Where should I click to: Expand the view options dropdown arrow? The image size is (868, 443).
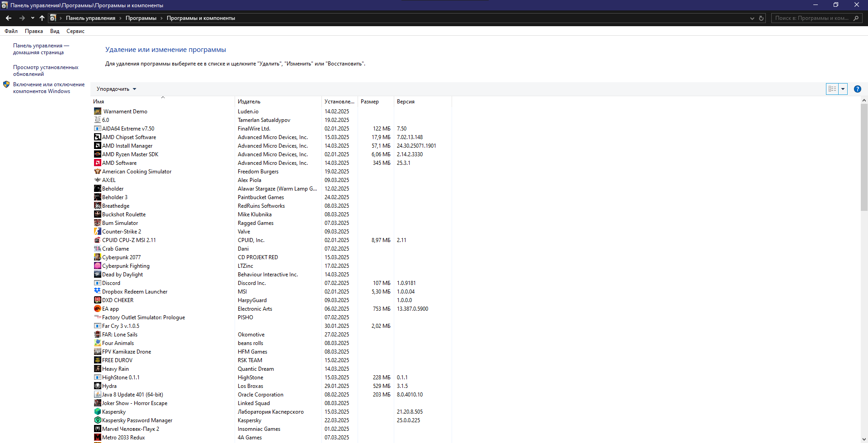pyautogui.click(x=843, y=89)
